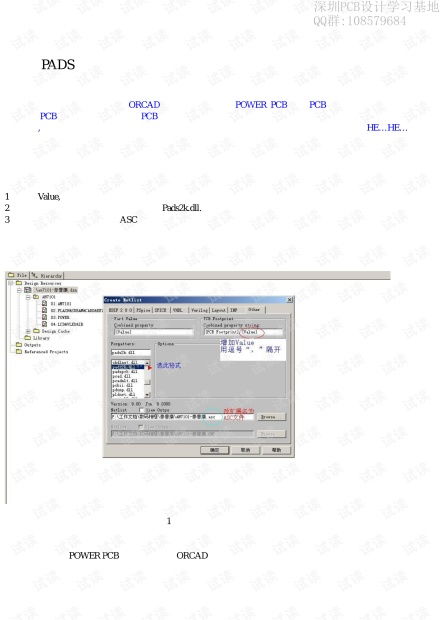Select the Library folder icon
The width and height of the screenshot is (440, 620).
point(28,338)
